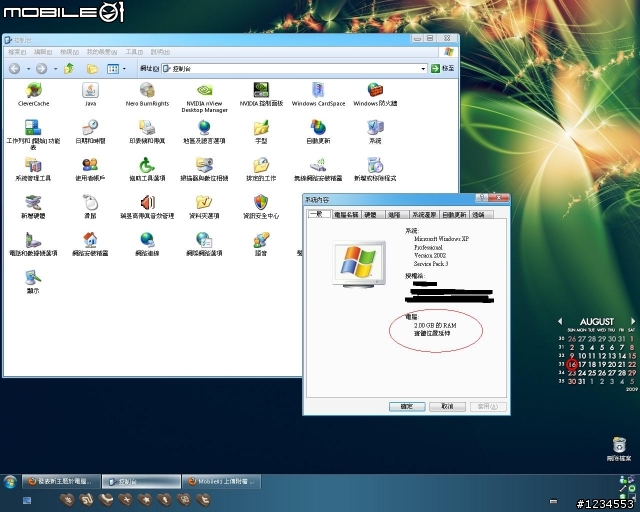Screen dimensions: 640x512
Task: Open the Realtek HD audio manager speaker icon
Action: 147,207
